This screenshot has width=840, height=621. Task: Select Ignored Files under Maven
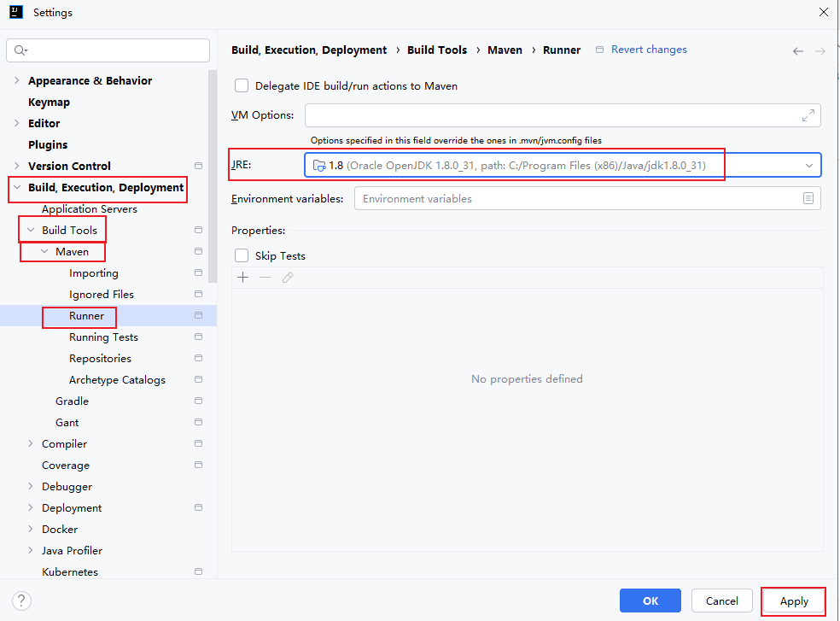point(102,295)
